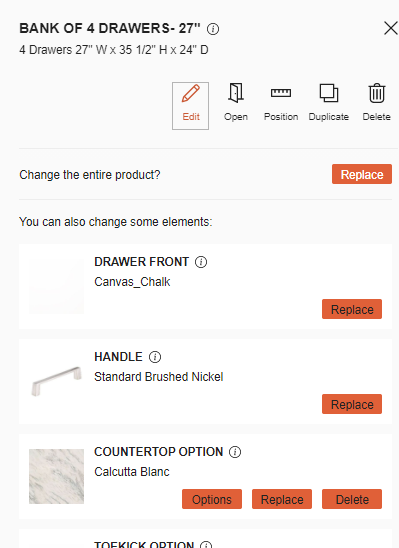The image size is (399, 548).
Task: Show info for Bank of 4 Drawers title
Action: tap(213, 29)
